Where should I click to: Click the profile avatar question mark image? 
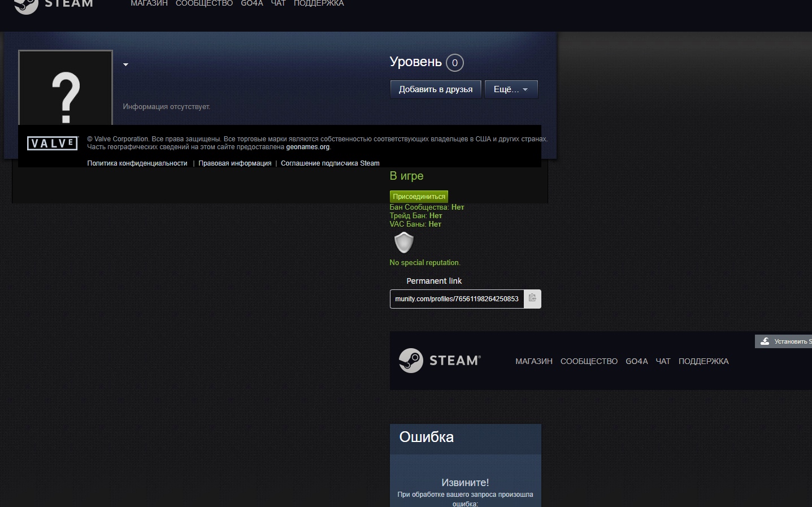pos(66,88)
